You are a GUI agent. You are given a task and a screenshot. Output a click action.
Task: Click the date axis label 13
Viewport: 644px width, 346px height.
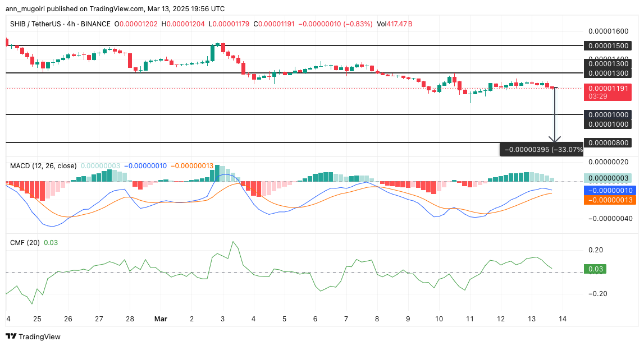[532, 319]
